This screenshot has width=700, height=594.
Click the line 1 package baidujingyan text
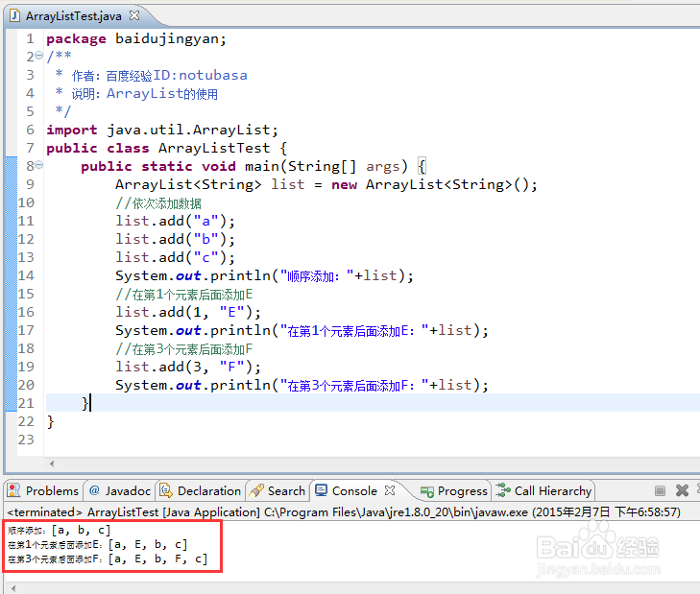click(136, 38)
